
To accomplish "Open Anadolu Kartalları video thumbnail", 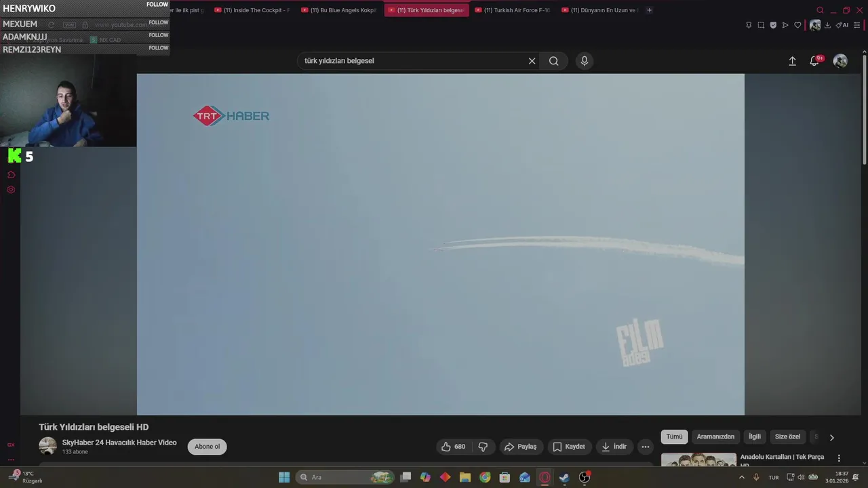I will coord(698,460).
